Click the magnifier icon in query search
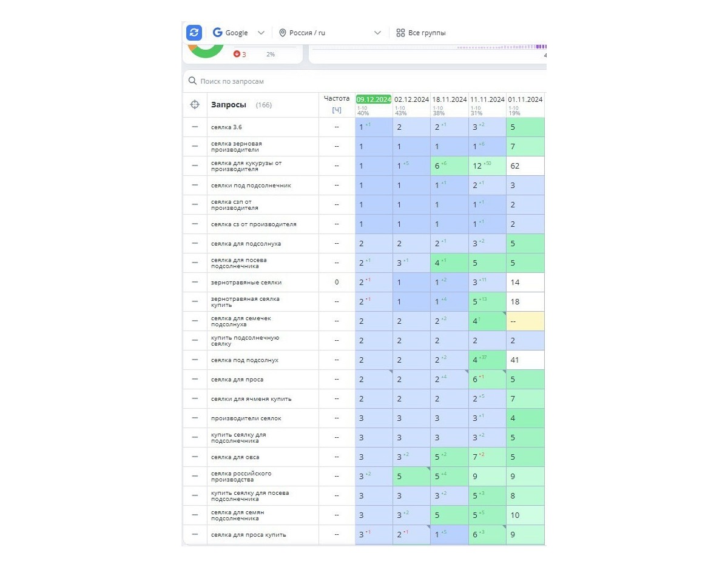728x567 pixels. (192, 81)
